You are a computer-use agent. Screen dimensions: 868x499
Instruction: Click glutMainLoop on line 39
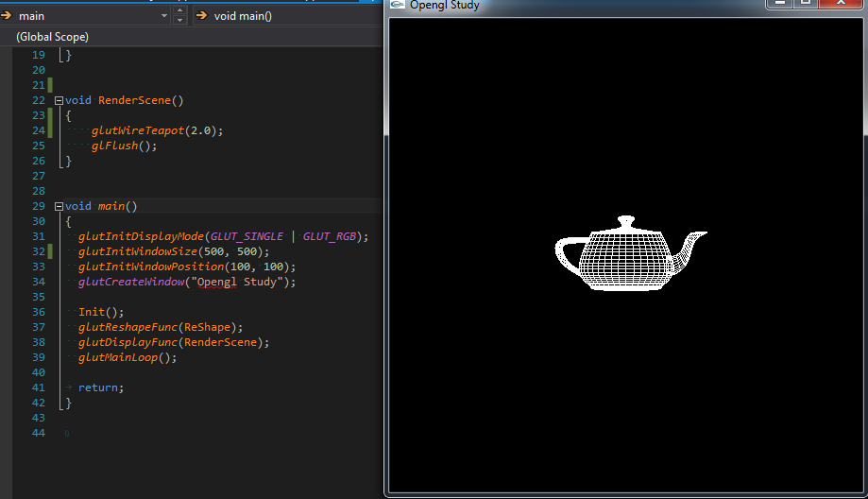pyautogui.click(x=118, y=357)
